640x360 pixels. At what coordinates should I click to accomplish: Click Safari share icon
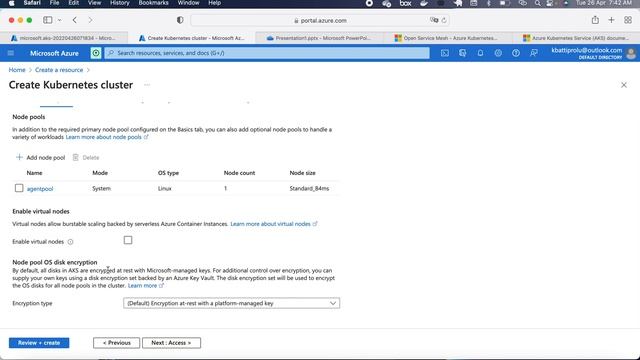595,20
